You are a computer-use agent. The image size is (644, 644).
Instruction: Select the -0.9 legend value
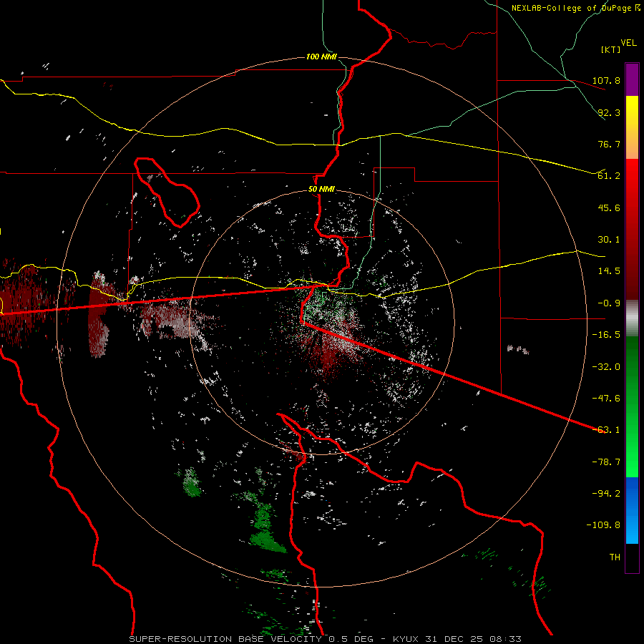[x=609, y=303]
